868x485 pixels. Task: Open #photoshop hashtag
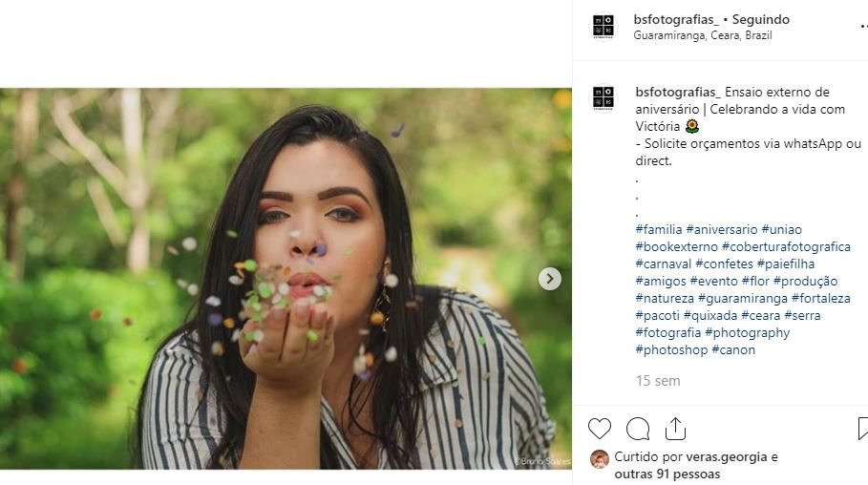point(672,349)
